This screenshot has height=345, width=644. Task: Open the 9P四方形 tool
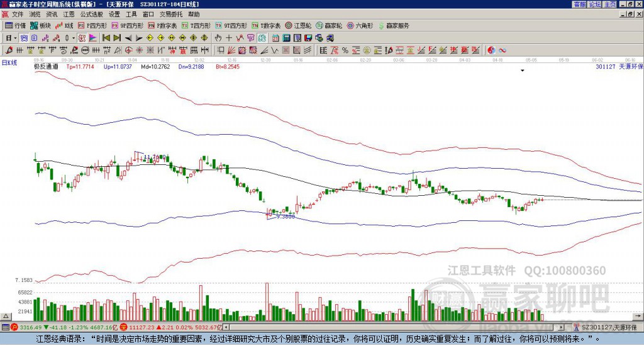pos(127,25)
